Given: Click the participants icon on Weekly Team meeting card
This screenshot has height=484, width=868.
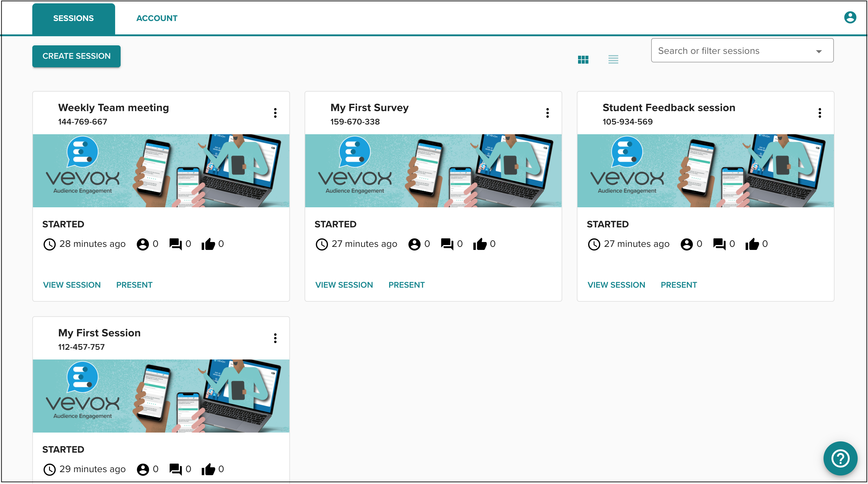Looking at the screenshot, I should [x=143, y=244].
